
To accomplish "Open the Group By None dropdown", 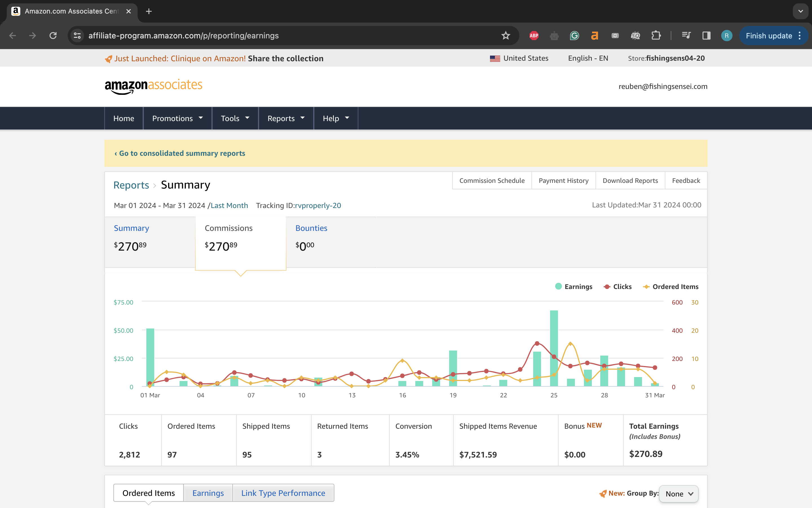I will click(679, 494).
